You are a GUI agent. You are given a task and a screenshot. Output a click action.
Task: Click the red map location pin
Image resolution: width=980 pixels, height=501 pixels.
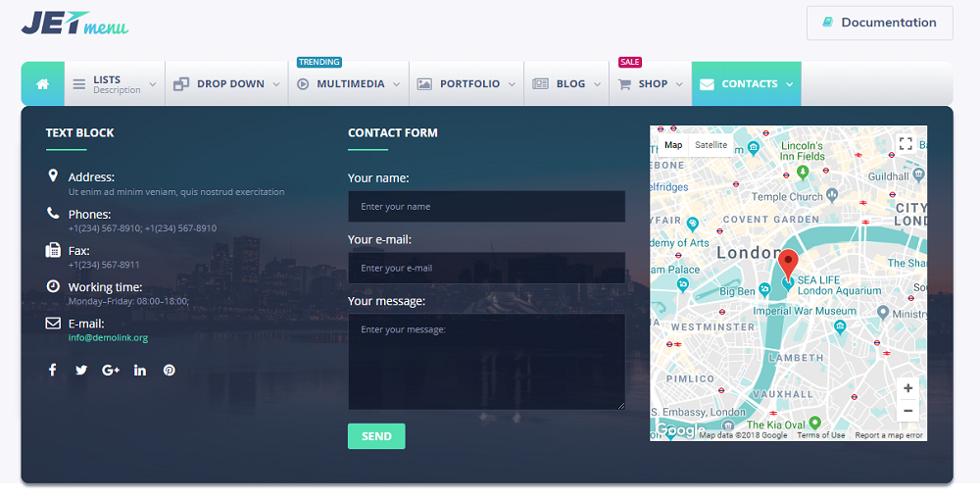tap(788, 265)
